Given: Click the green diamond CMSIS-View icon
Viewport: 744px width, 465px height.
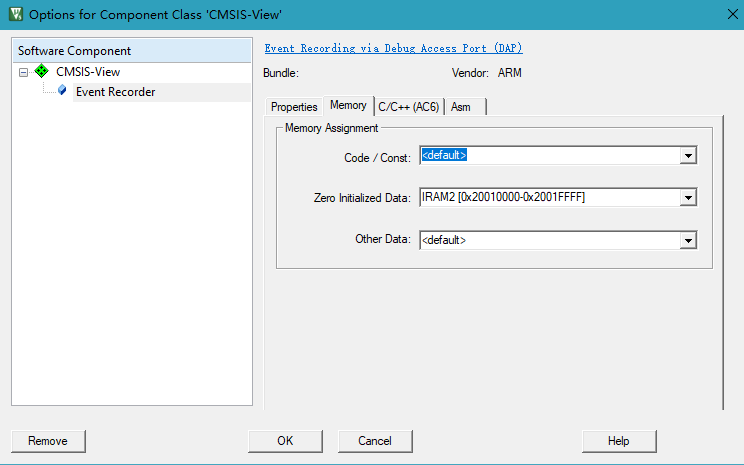Looking at the screenshot, I should [41, 72].
